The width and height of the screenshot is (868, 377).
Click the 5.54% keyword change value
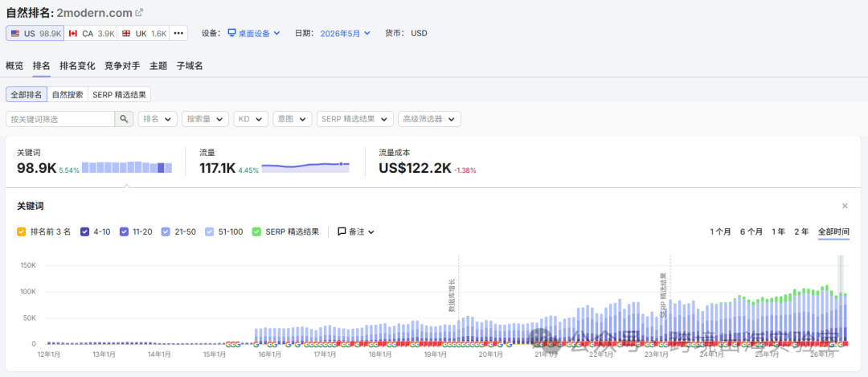(x=69, y=170)
